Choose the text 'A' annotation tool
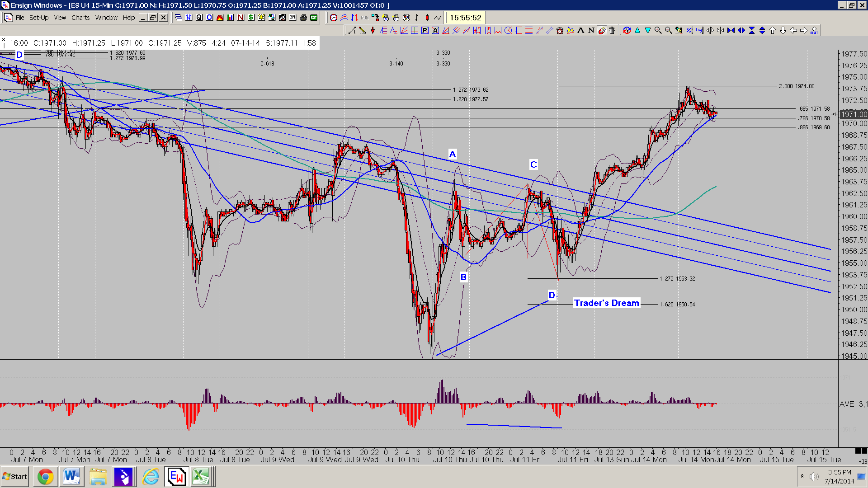 click(x=580, y=30)
